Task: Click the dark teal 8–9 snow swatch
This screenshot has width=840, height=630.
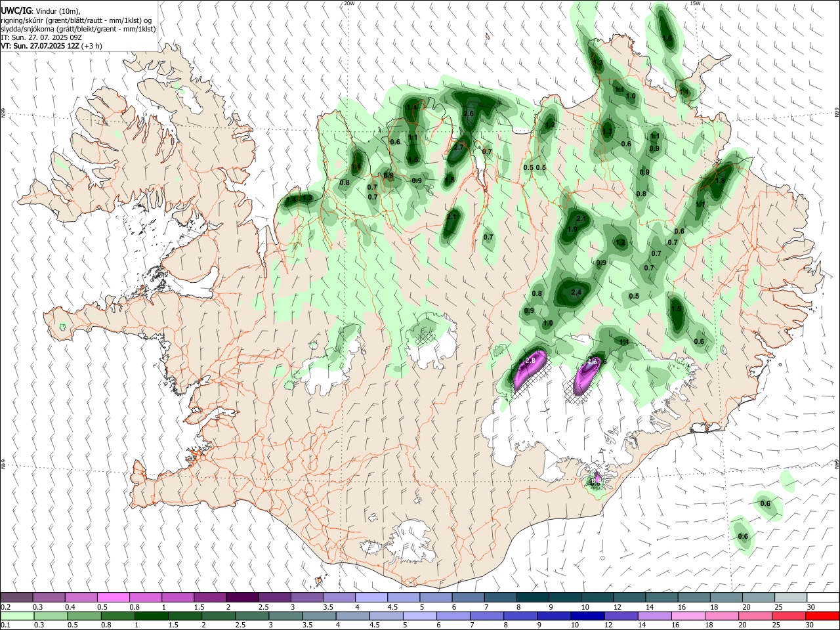Action: pos(532,597)
